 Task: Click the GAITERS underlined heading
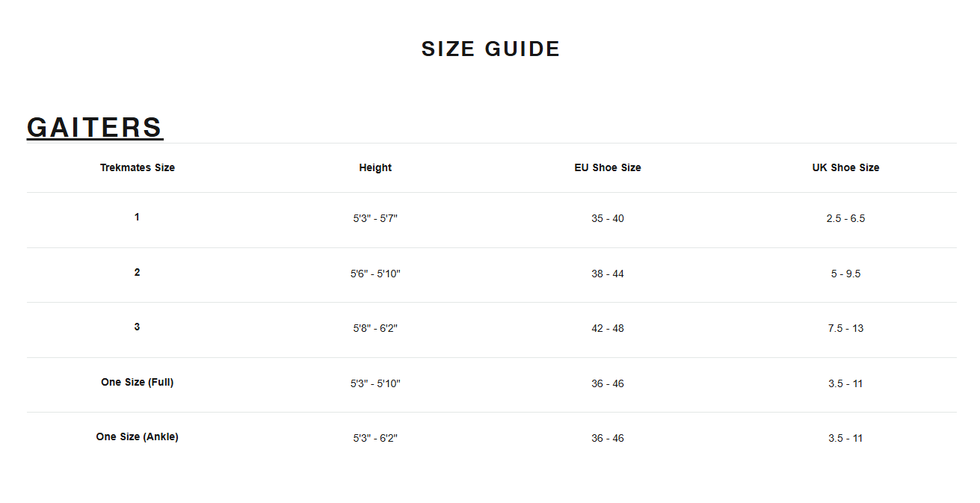tap(95, 127)
